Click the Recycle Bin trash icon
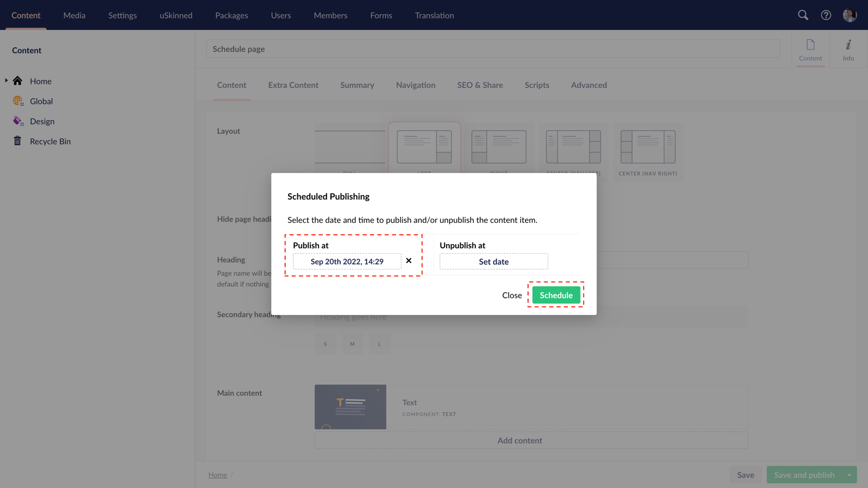 coord(17,141)
